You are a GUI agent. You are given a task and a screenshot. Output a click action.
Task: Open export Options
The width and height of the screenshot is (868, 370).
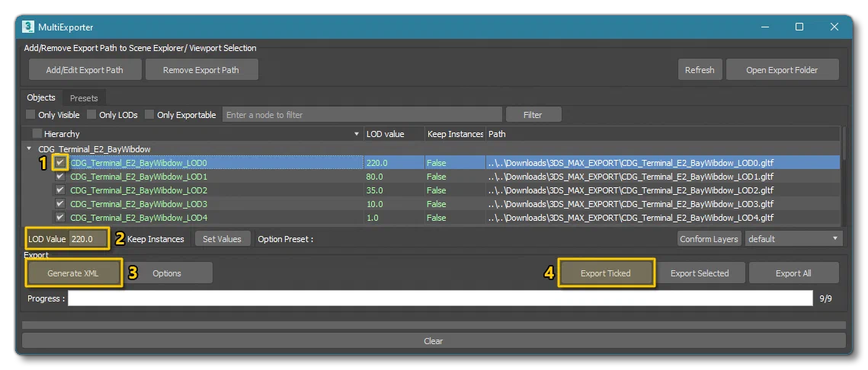167,273
